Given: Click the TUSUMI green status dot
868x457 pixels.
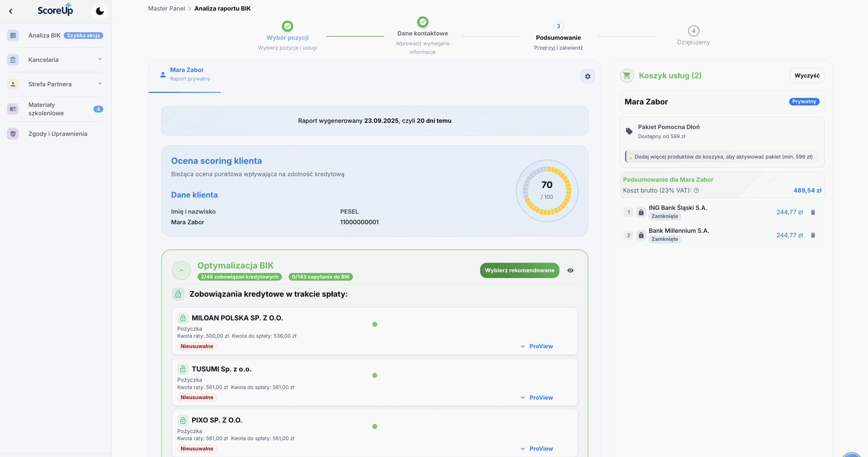Looking at the screenshot, I should [375, 375].
